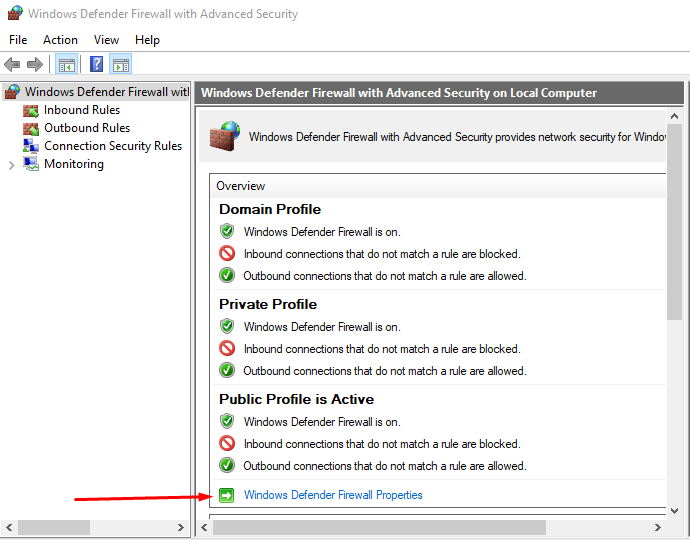The height and width of the screenshot is (540, 690).
Task: Expand the Monitoring tree node
Action: [11, 165]
